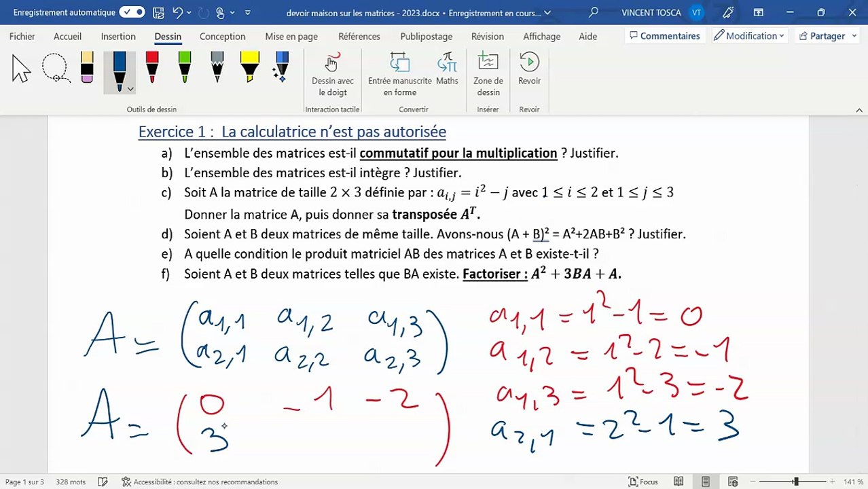Viewport: 868px width, 489px height.
Task: Open document name dropdown in title bar
Action: tap(547, 13)
